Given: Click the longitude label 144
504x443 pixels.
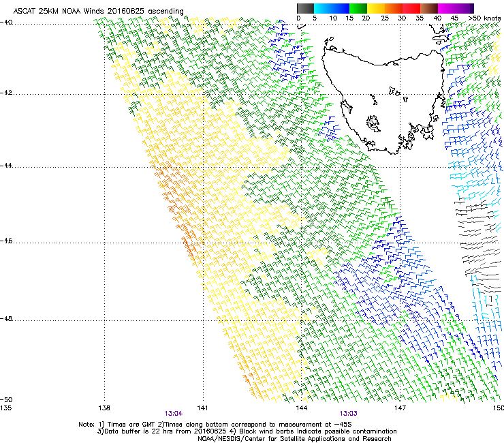Looking at the screenshot, I should point(302,408).
